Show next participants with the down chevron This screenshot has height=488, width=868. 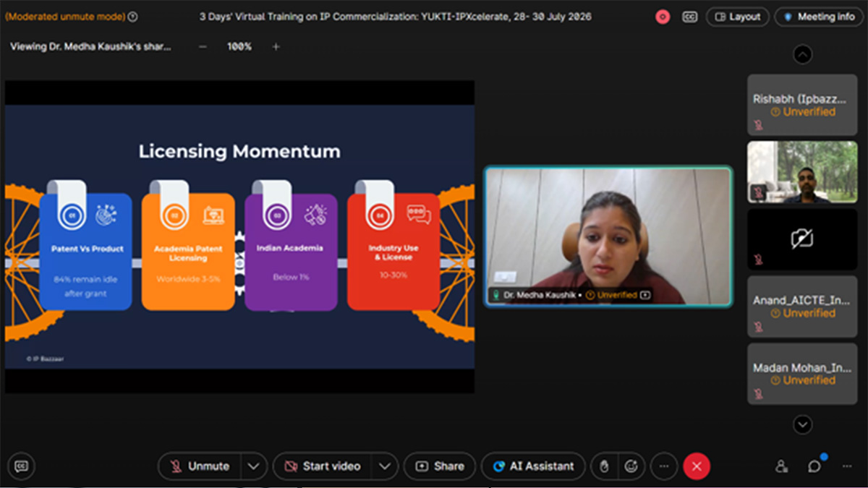(803, 425)
